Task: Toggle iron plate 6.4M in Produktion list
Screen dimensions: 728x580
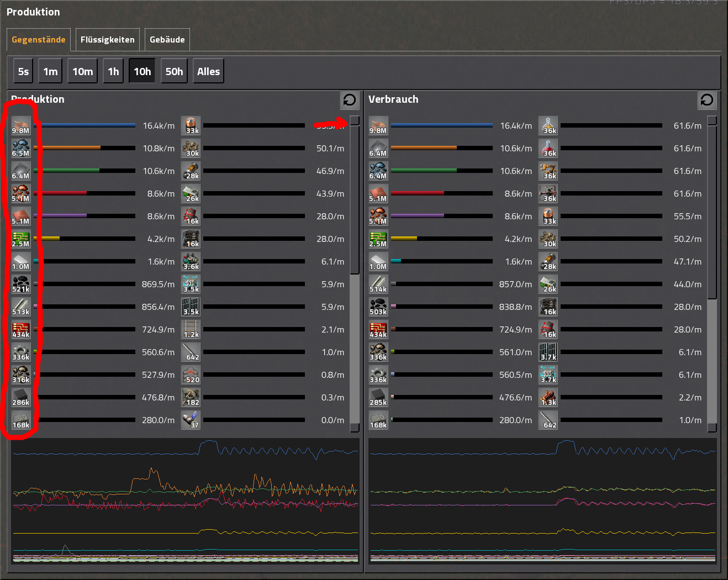Action: click(21, 171)
